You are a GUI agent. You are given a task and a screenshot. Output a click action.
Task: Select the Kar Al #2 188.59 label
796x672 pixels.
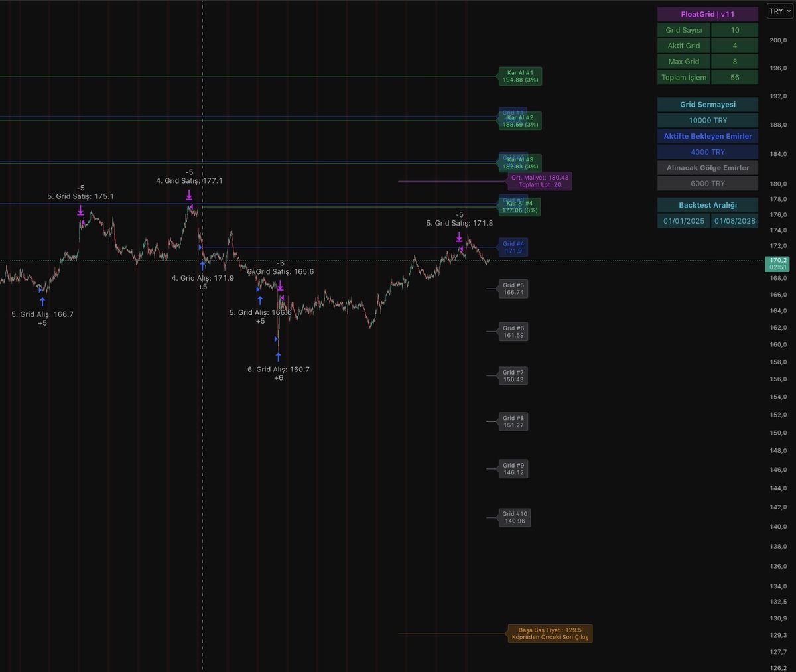521,121
